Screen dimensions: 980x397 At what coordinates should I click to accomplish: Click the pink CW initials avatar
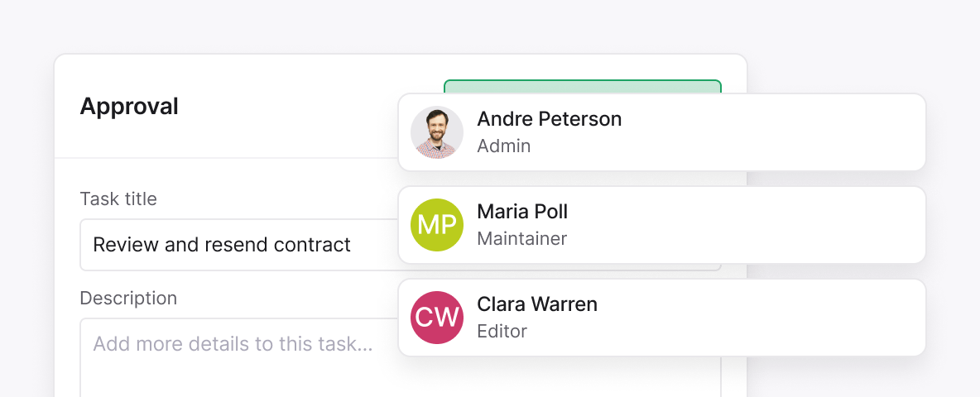437,318
